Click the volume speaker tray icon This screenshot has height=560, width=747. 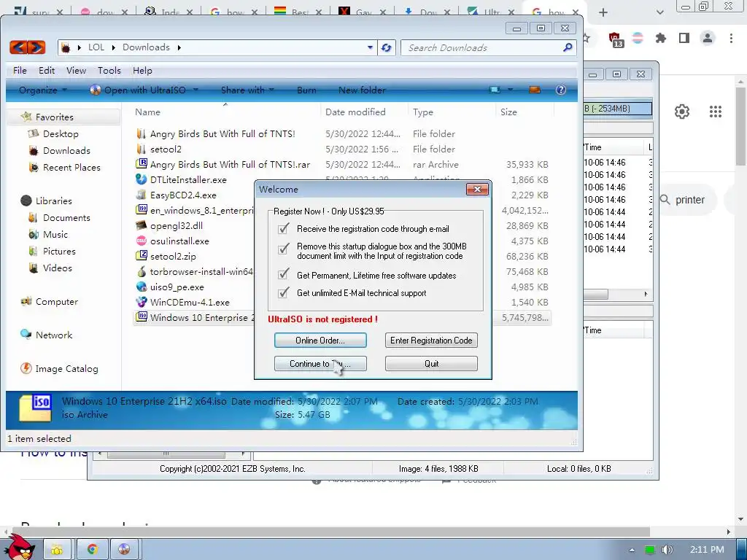pos(667,550)
